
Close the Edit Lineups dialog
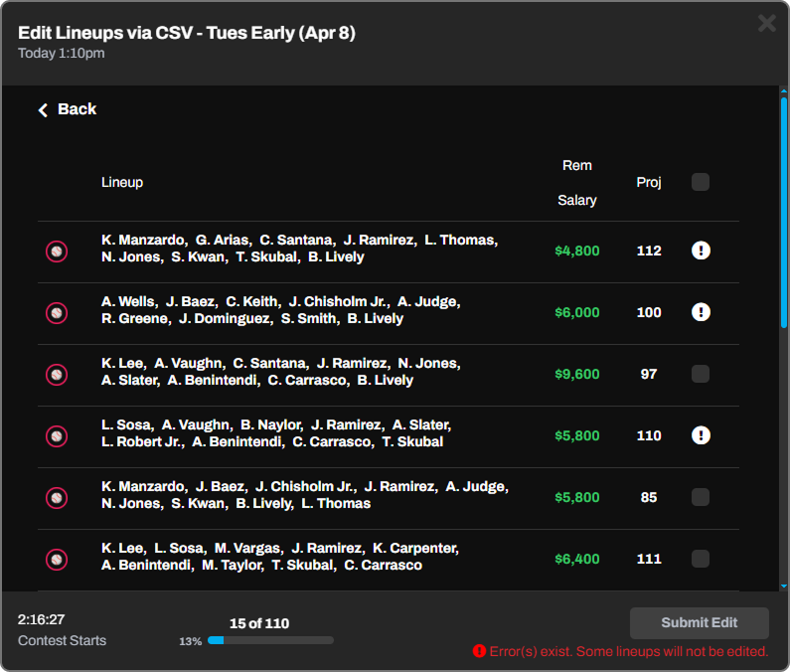[766, 23]
